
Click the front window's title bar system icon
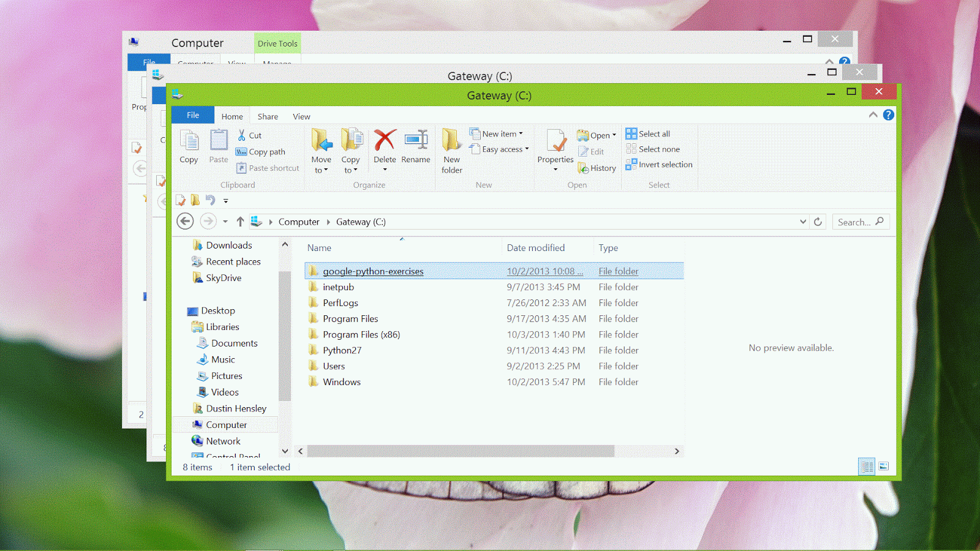point(178,94)
